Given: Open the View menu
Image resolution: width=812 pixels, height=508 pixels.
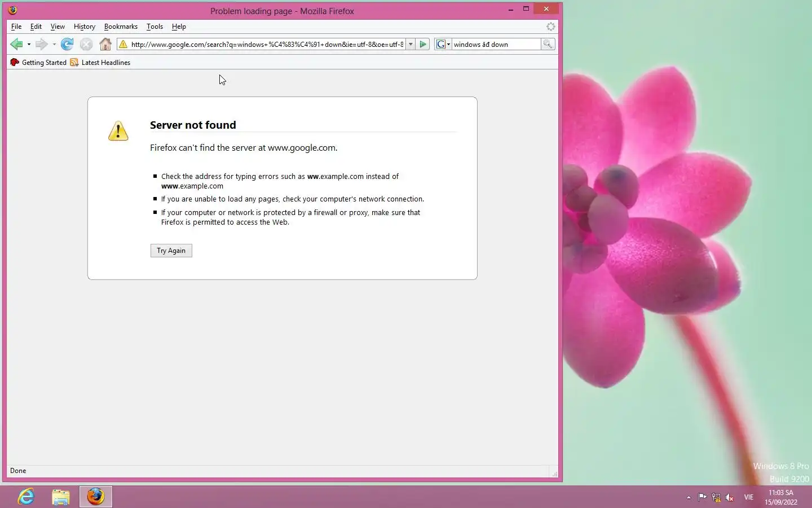Looking at the screenshot, I should [58, 27].
